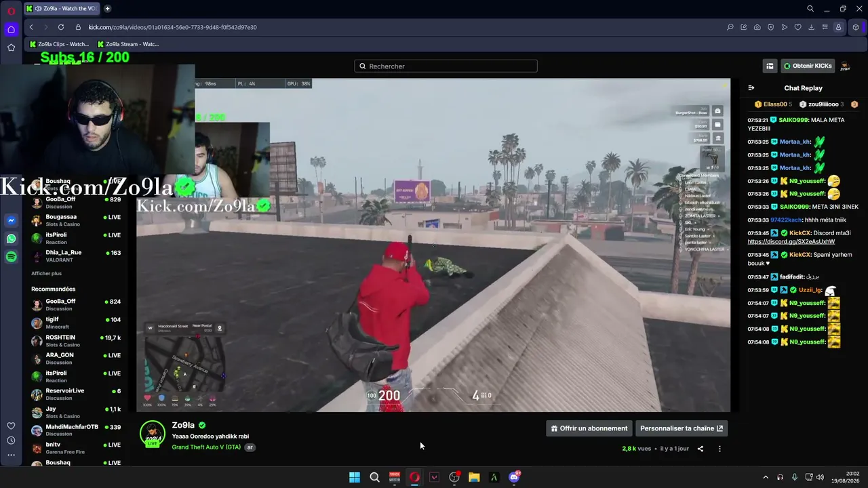
Task: Click Uzzii_lg username in chat
Action: click(810, 290)
